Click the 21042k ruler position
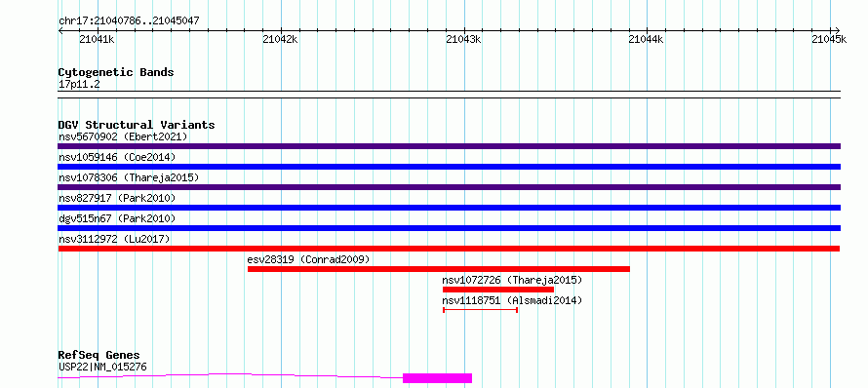Screen dimensions: 868x388 click(x=280, y=39)
